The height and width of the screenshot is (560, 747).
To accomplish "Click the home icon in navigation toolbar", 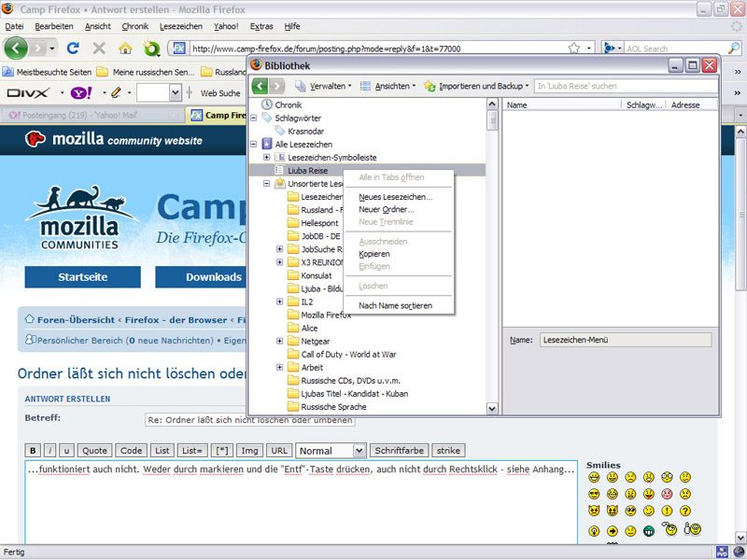I will (125, 48).
